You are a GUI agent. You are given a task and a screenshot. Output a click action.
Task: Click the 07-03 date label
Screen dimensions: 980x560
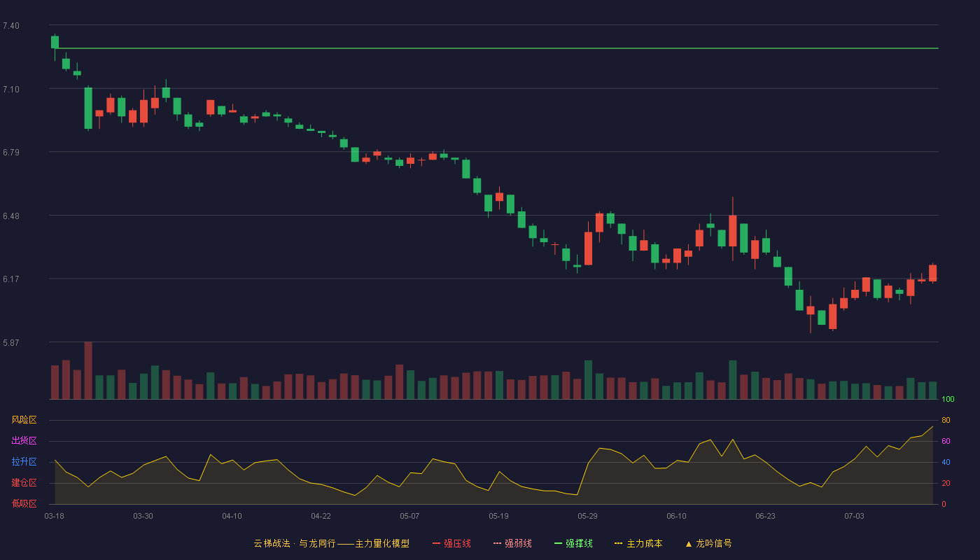click(854, 516)
